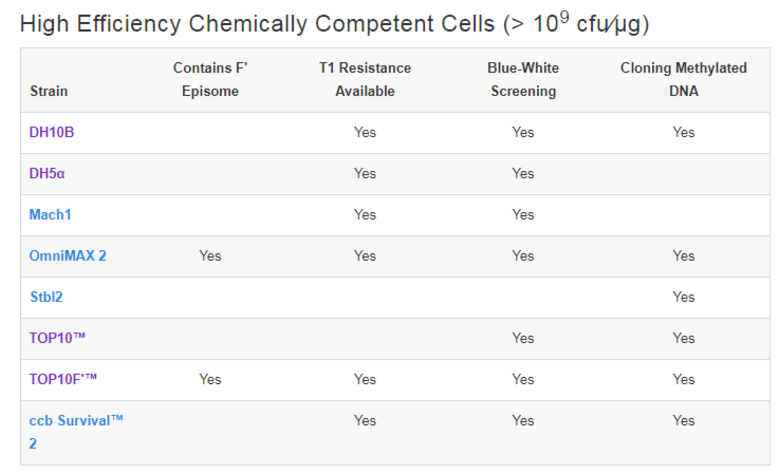Open the Mach1 strain link

pyautogui.click(x=50, y=214)
